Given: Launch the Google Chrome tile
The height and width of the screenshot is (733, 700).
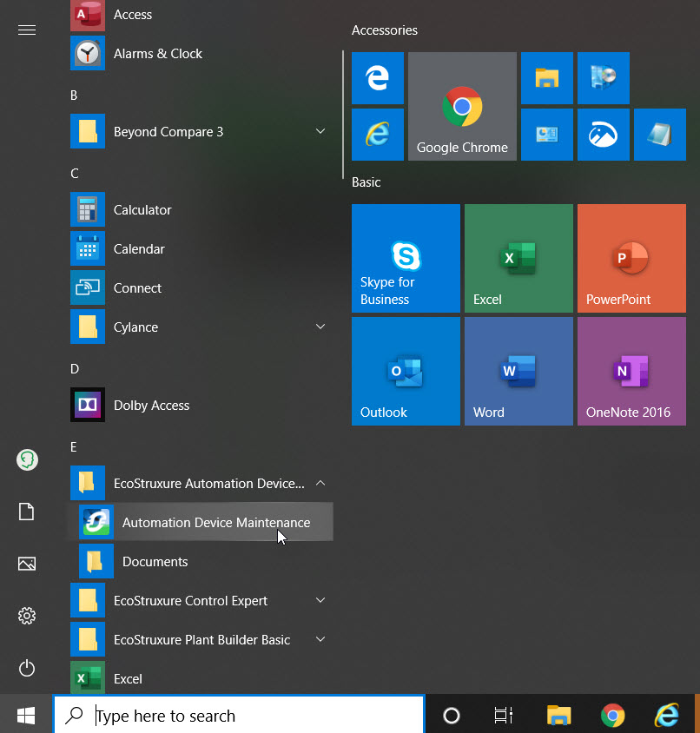Looking at the screenshot, I should (462, 107).
